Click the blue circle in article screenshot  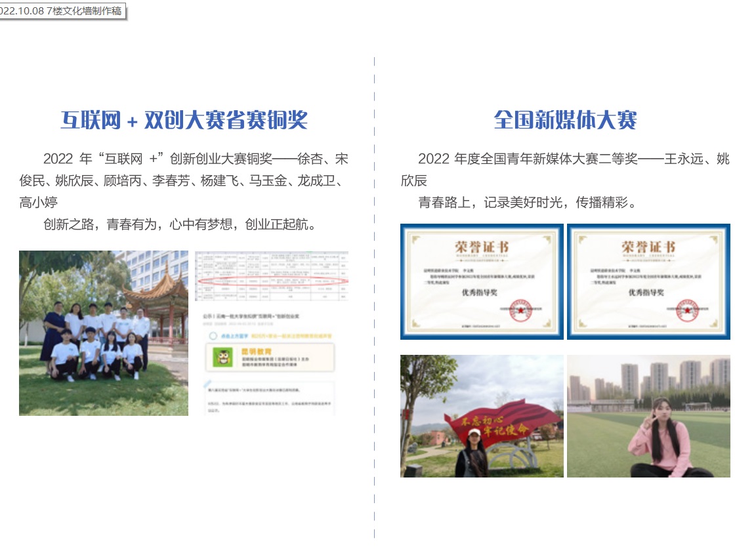tap(213, 335)
